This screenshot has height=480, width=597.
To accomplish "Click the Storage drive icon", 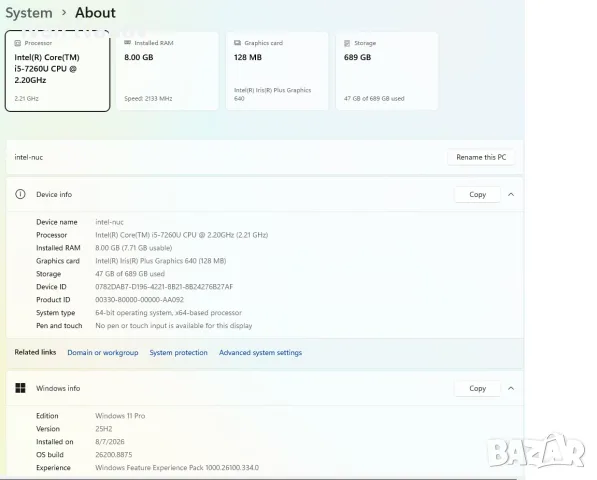I will coord(347,43).
